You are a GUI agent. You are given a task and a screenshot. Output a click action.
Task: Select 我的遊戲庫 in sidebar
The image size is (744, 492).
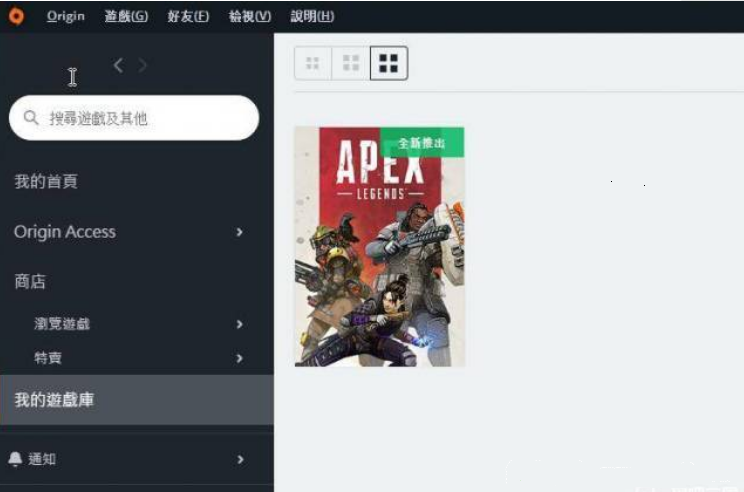pyautogui.click(x=137, y=399)
